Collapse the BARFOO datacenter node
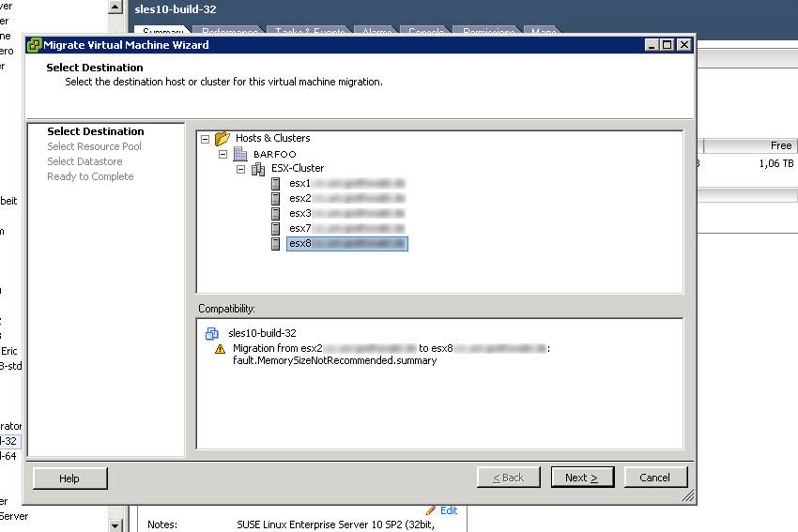Viewport: 798px width, 532px height. click(223, 154)
